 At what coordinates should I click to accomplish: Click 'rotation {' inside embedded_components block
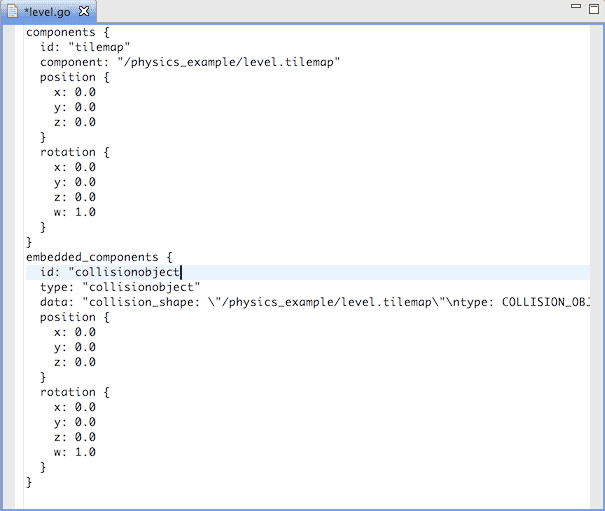tap(68, 392)
